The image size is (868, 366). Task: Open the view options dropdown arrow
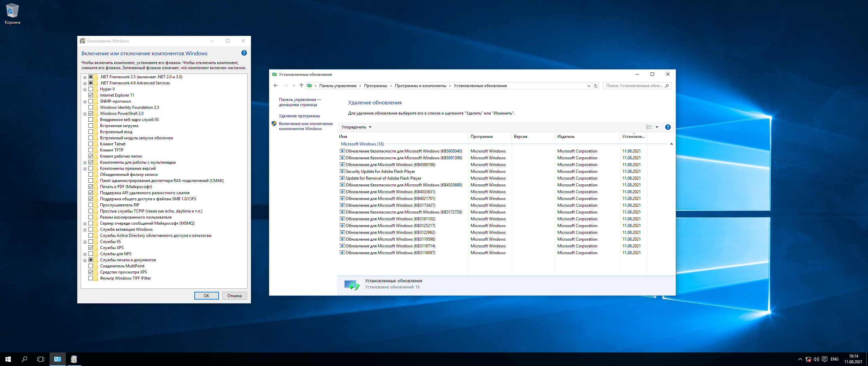[657, 127]
